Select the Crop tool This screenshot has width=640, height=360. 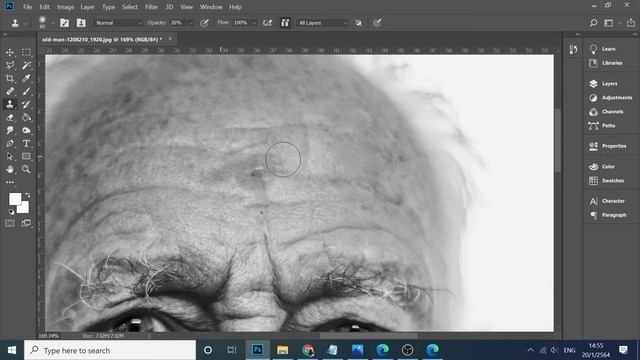coord(10,78)
